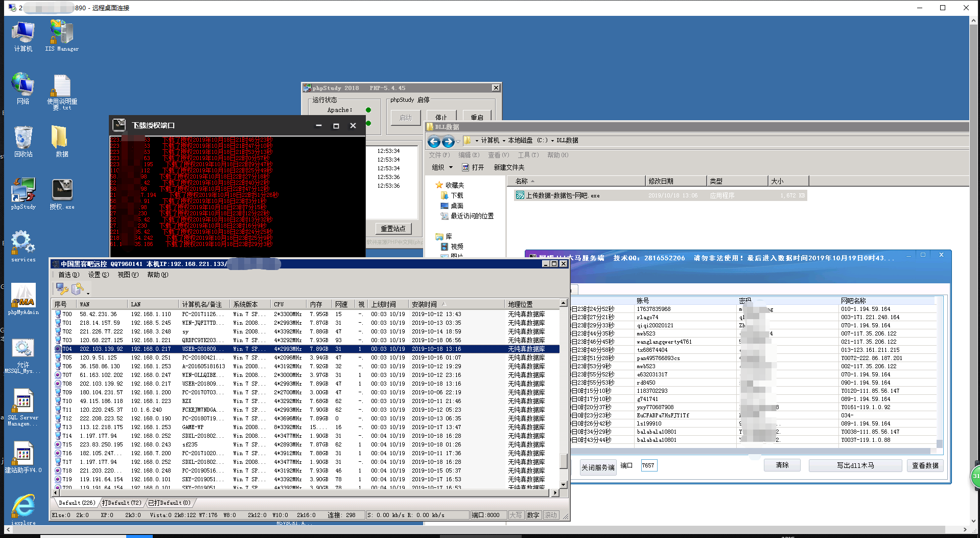
Task: Select 收藏夹 in explorer navigation pane
Action: pos(450,185)
